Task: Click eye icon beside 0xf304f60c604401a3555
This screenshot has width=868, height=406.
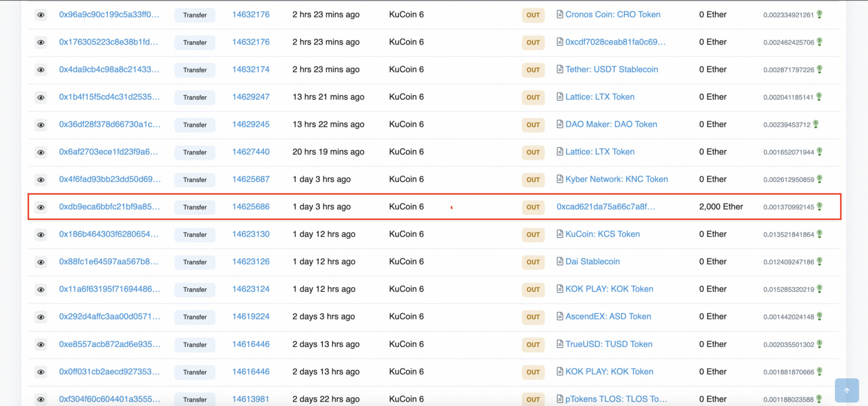Action: [x=41, y=399]
